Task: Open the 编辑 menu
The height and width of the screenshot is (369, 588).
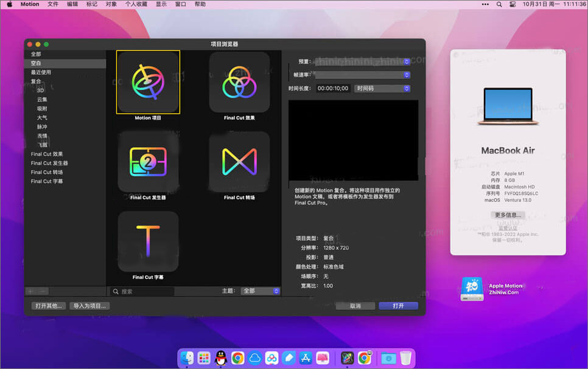Action: (72, 4)
